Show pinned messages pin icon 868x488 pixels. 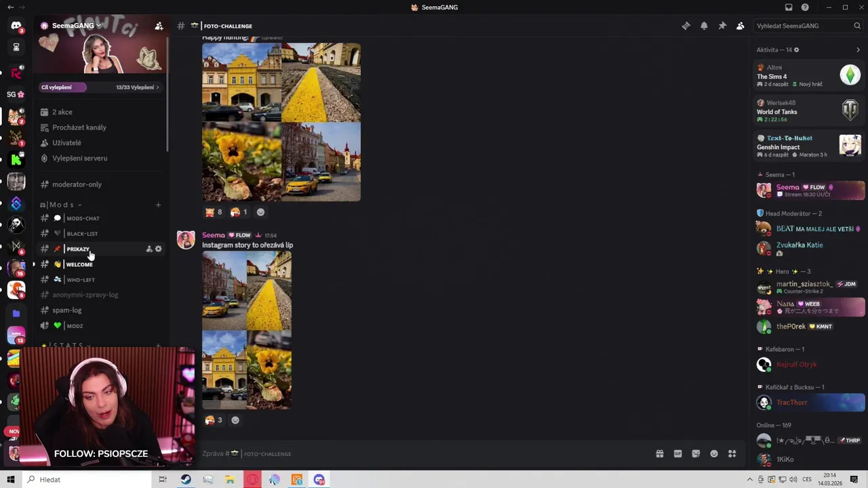coord(722,26)
